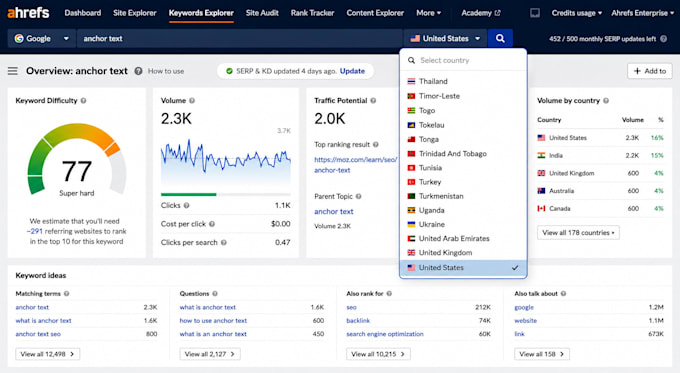Open Rank Tracker
Screen dimensions: 680x373
pos(312,13)
